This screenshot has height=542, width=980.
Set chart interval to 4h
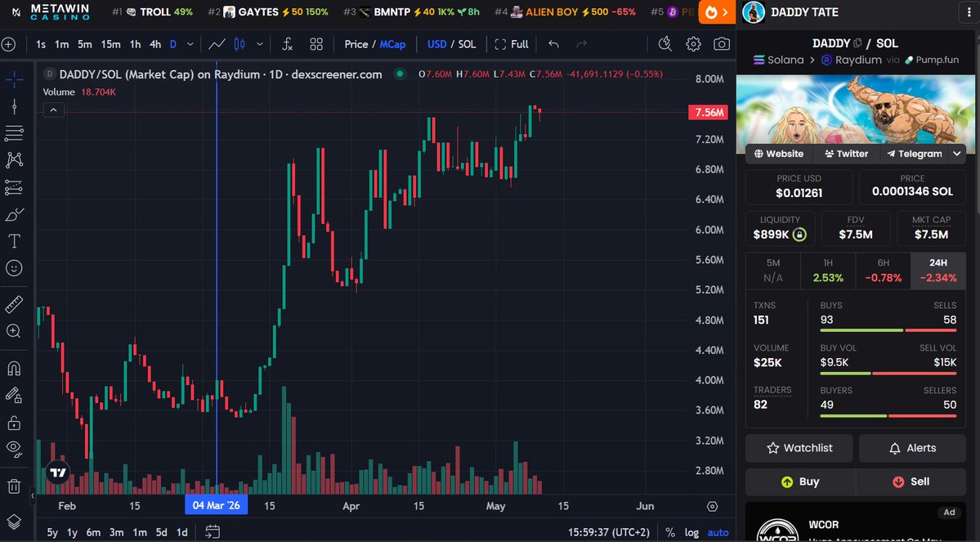coord(155,44)
